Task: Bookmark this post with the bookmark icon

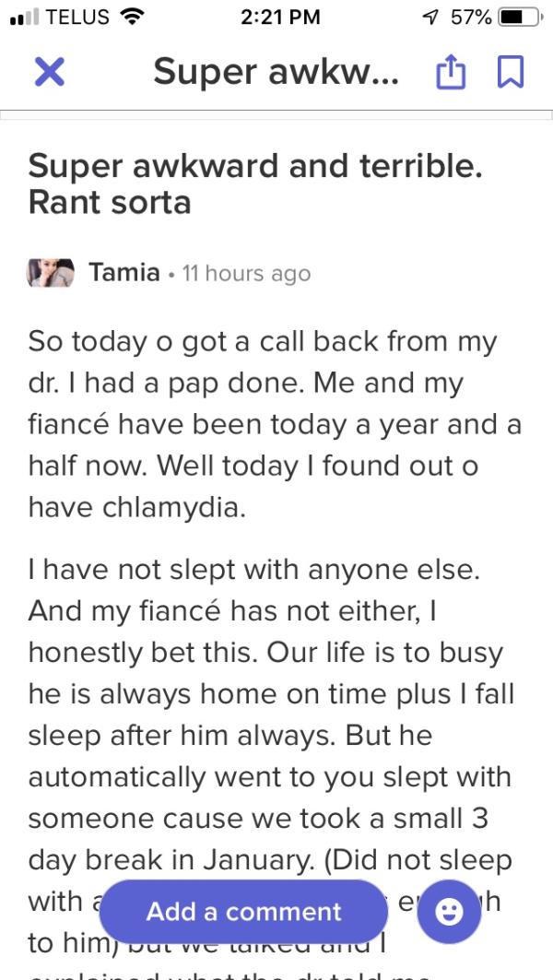Action: pos(511,72)
